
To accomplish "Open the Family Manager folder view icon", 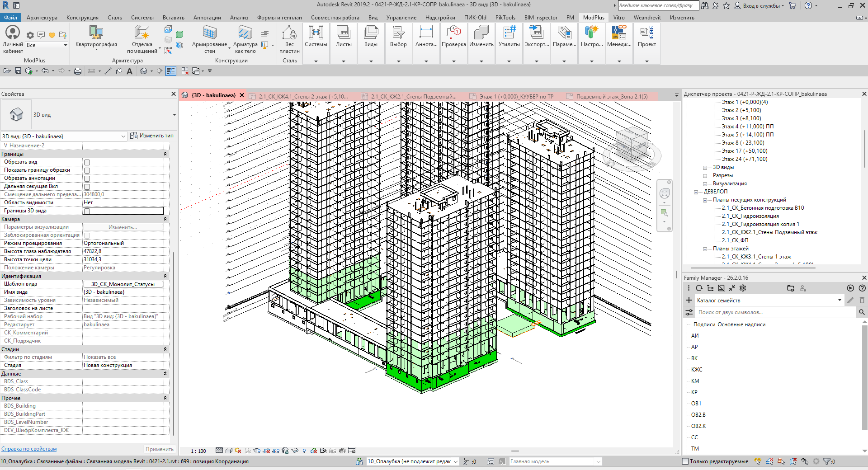I will (x=791, y=288).
